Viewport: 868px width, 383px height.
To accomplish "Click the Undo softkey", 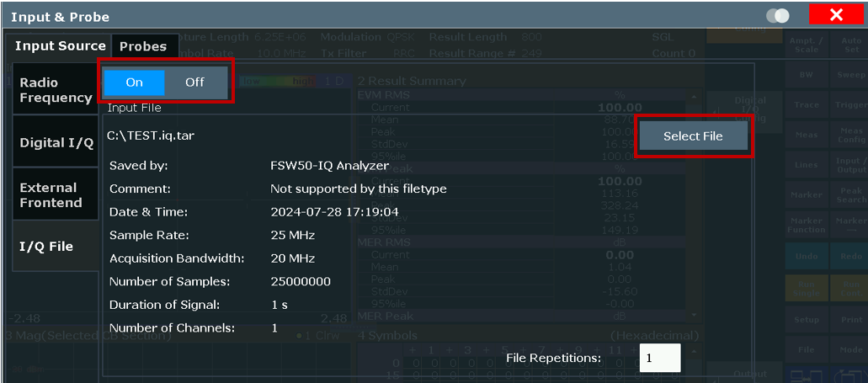I will pos(807,256).
